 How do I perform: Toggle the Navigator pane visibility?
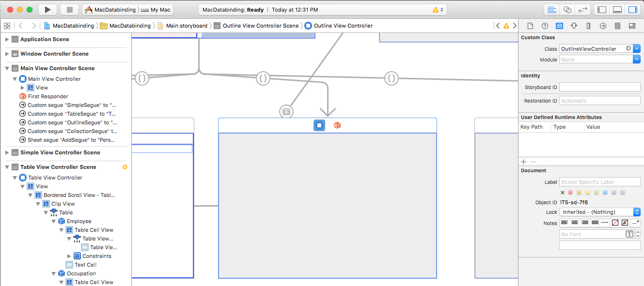tap(602, 10)
